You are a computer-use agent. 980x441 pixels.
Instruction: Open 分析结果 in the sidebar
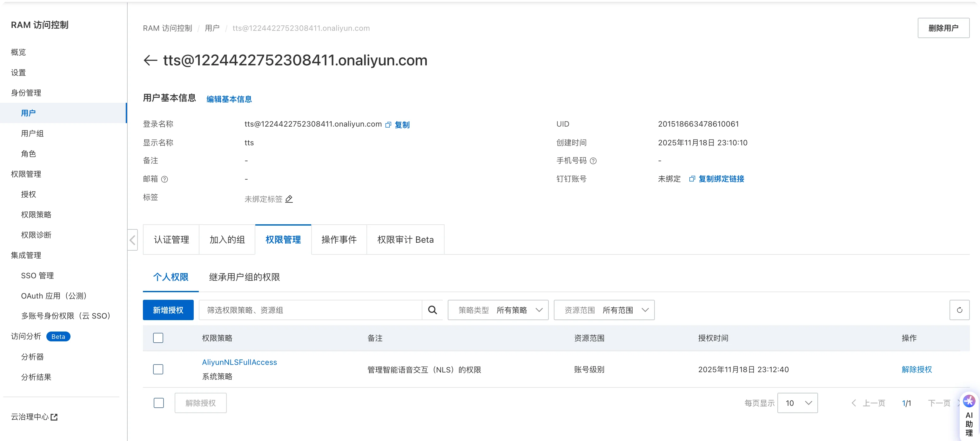(x=36, y=377)
